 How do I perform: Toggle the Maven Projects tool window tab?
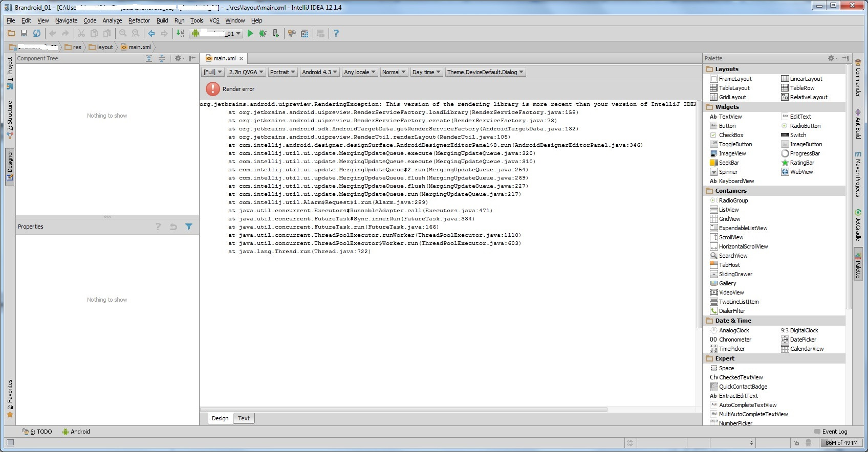pos(858,174)
